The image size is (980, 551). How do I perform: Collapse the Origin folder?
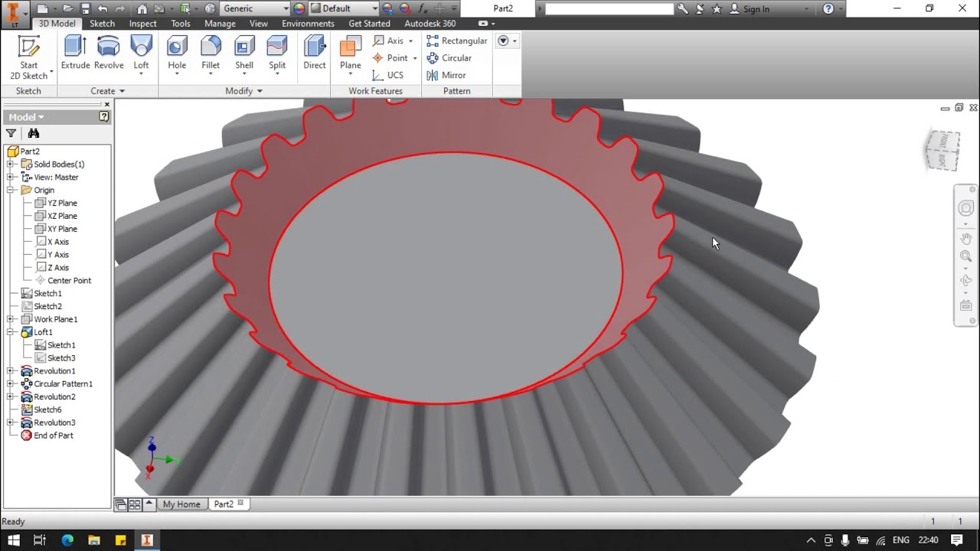10,191
